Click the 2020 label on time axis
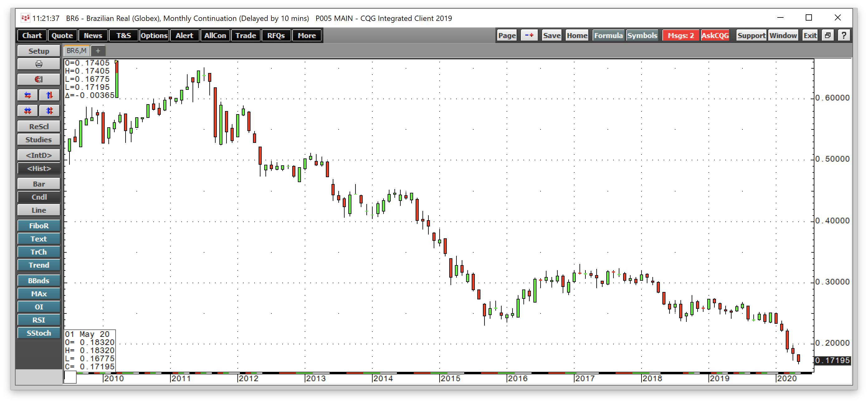This screenshot has width=868, height=403. tap(786, 378)
